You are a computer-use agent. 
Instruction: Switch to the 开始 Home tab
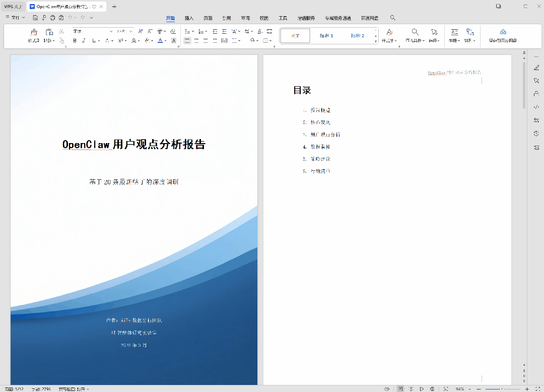pos(170,18)
